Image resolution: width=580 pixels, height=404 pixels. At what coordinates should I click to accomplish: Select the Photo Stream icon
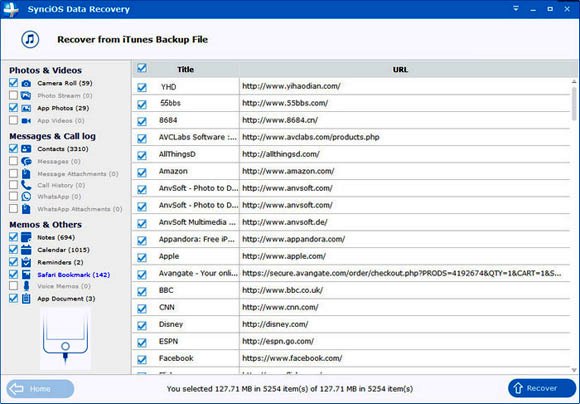(26, 96)
